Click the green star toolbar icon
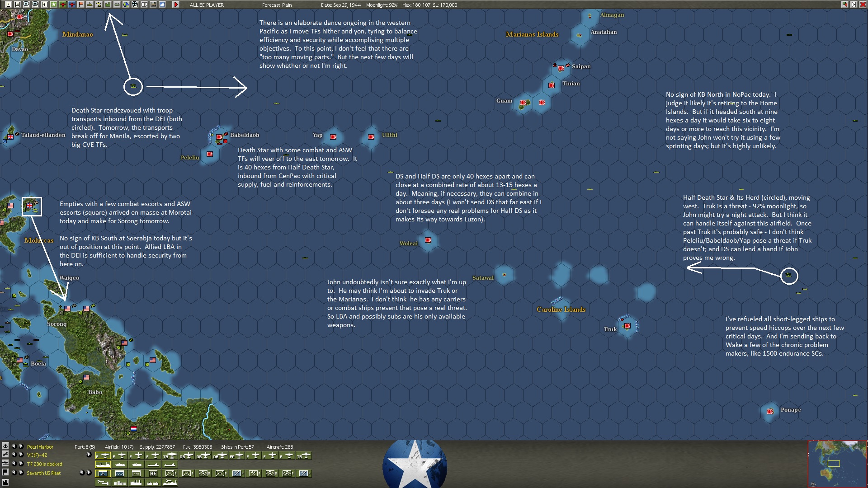Image resolution: width=868 pixels, height=488 pixels. [54, 5]
